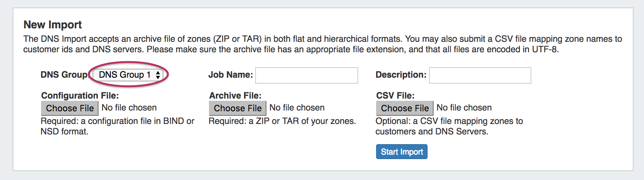Click 'No file chosen' beside Archive File

coord(297,108)
